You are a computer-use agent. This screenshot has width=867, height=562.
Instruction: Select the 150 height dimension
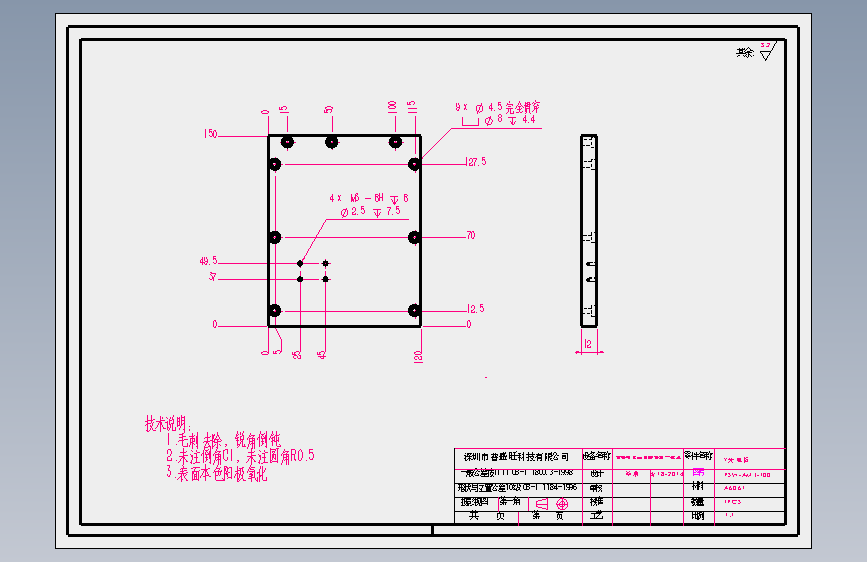pyautogui.click(x=211, y=134)
